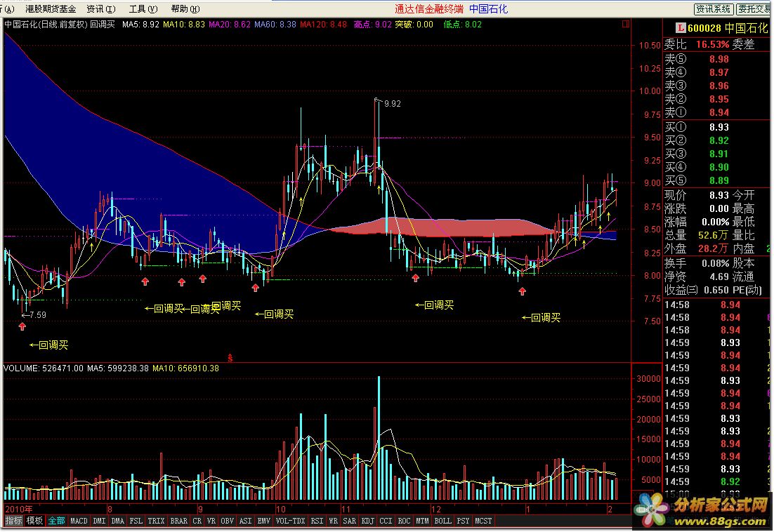Click the 净资 4.69 value

point(719,277)
